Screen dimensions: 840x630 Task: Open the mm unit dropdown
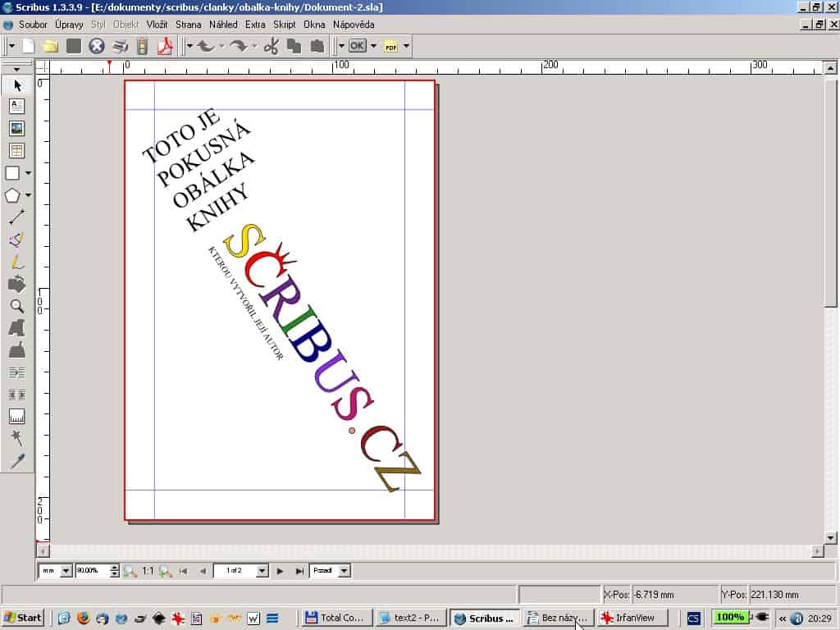(66, 571)
